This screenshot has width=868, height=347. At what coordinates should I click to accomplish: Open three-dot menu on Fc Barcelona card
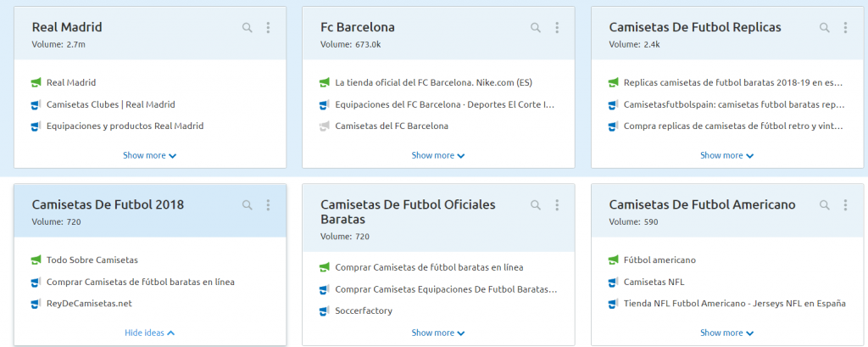coord(556,28)
